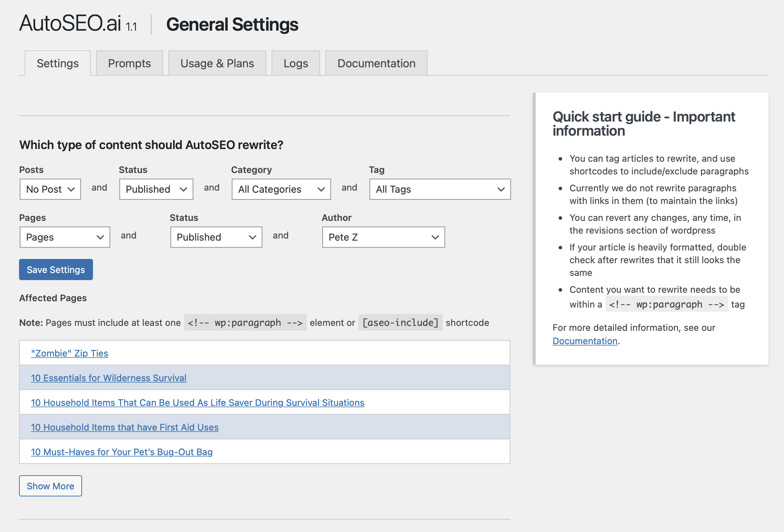Follow the Documentation link in quick start guide
Viewport: 784px width, 532px height.
pos(585,341)
